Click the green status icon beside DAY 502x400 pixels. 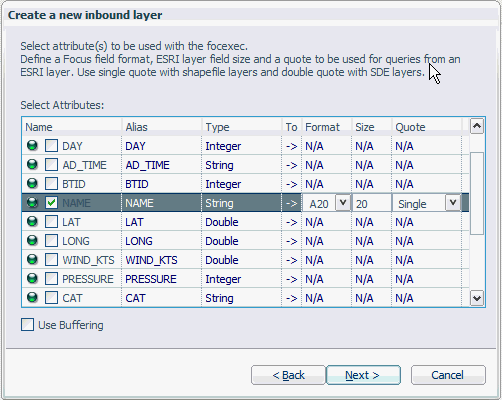[x=32, y=146]
